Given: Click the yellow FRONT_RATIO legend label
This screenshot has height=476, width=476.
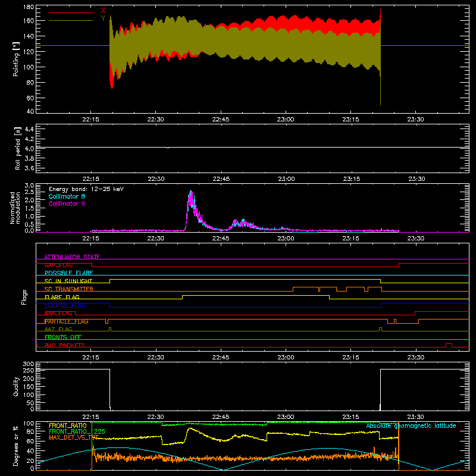Looking at the screenshot, I should pyautogui.click(x=68, y=425).
